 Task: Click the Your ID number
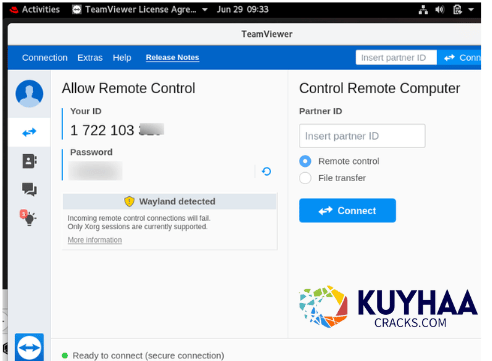coord(117,130)
